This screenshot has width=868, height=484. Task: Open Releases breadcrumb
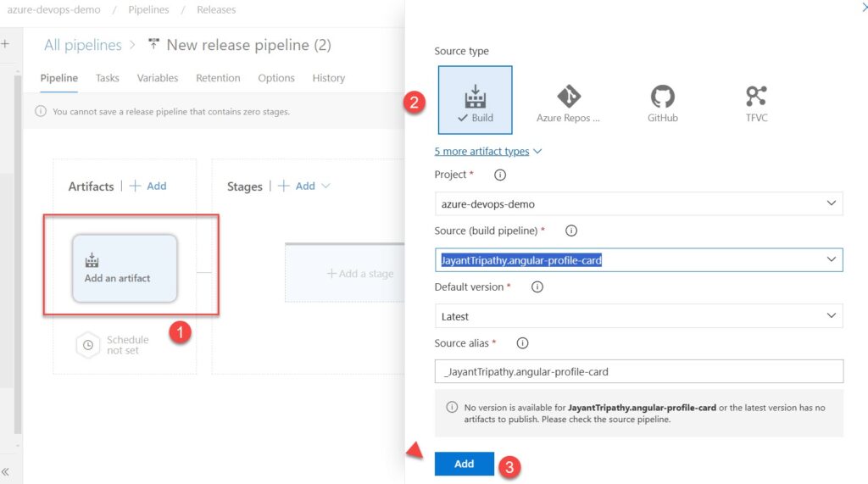[216, 10]
